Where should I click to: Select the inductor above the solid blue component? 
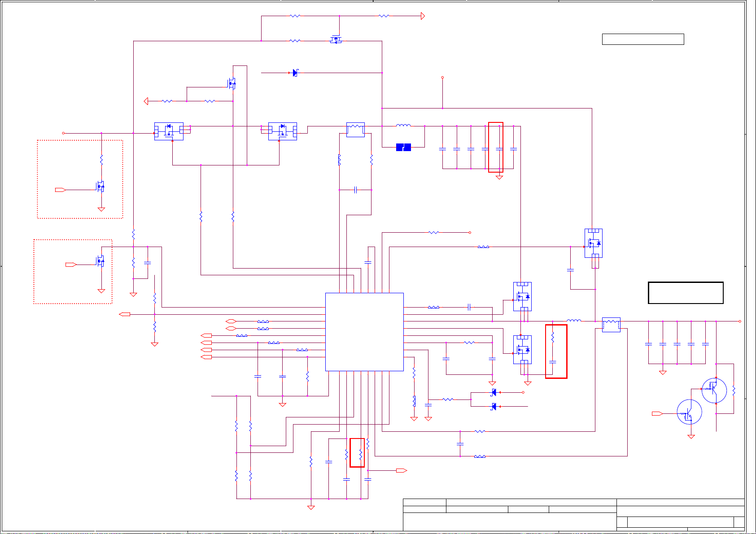click(x=403, y=126)
